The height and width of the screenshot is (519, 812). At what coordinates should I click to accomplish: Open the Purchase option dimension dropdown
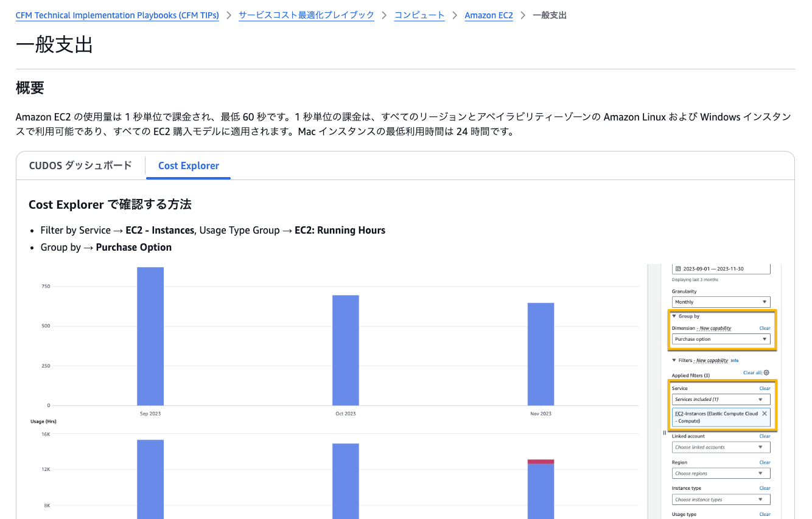(721, 339)
